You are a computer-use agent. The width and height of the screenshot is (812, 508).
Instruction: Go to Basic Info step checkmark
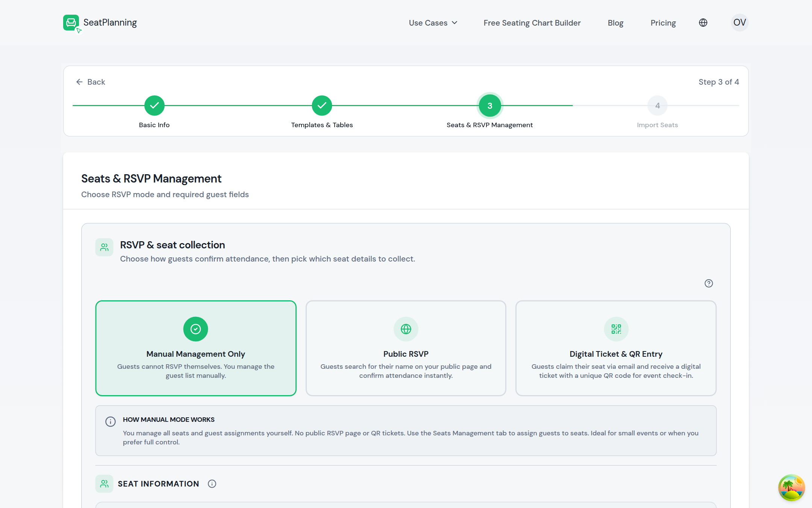click(x=154, y=106)
